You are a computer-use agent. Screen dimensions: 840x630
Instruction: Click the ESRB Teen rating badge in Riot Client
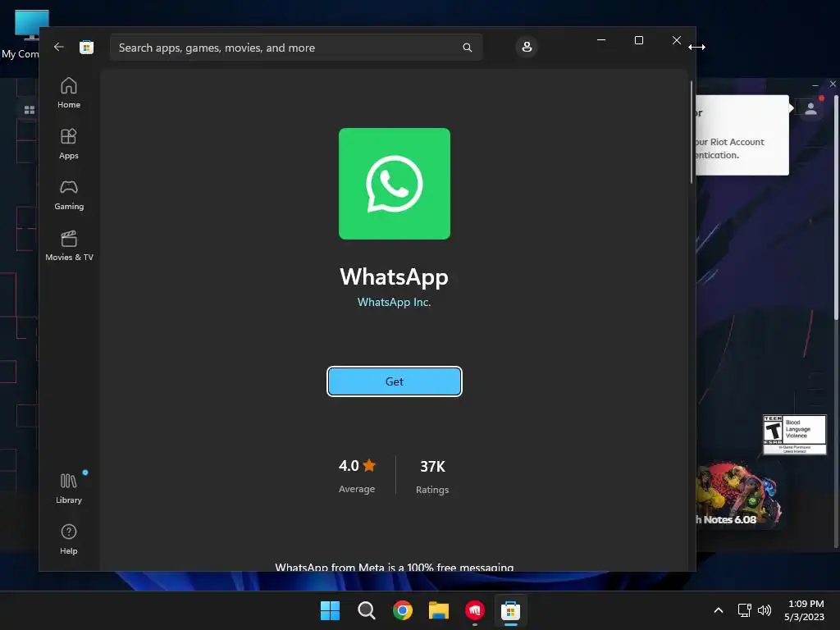(794, 435)
